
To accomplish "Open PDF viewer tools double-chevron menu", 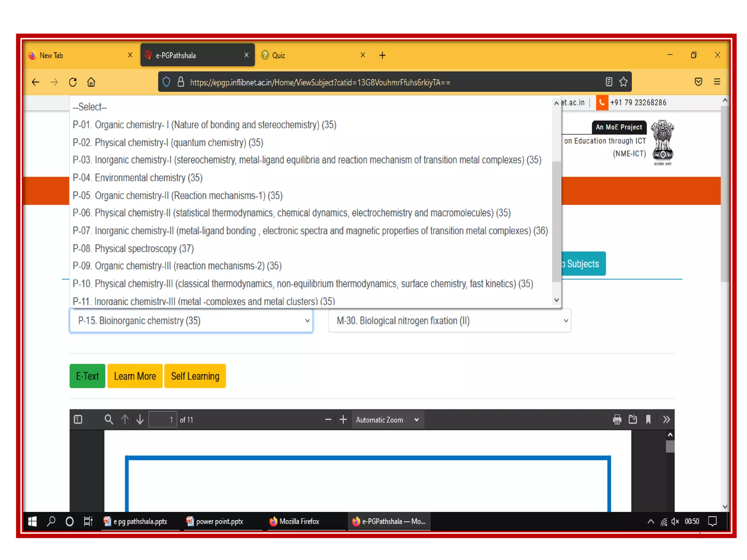I will pyautogui.click(x=666, y=419).
